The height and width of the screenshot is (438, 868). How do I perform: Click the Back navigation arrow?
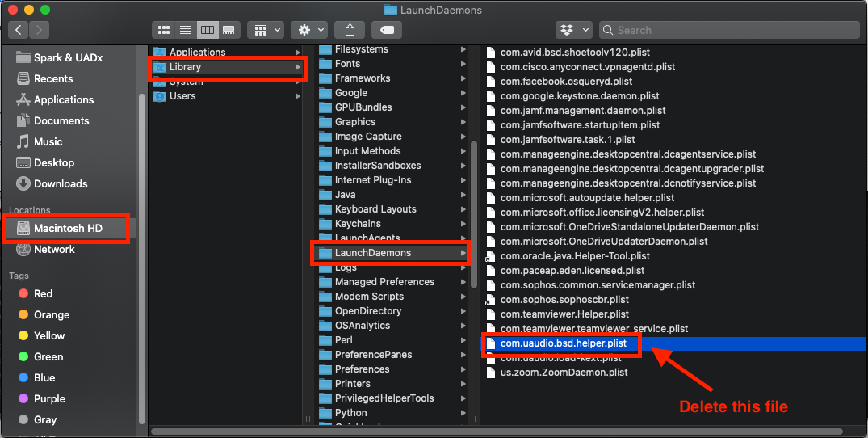[x=19, y=30]
